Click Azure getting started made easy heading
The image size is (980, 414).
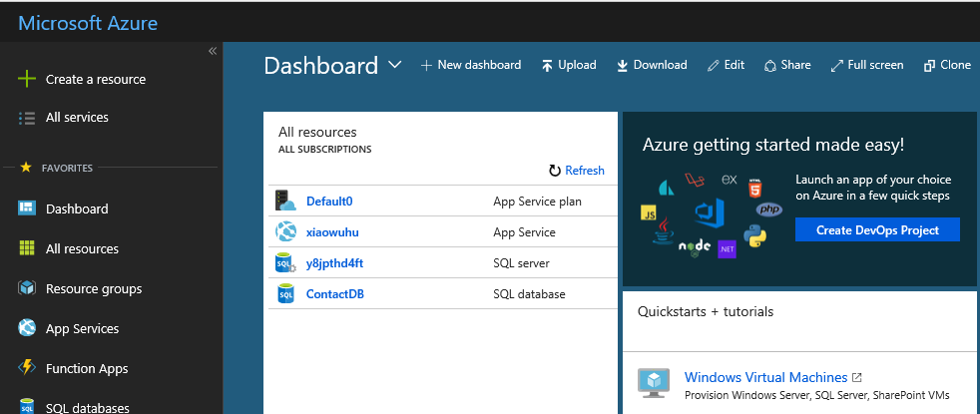(x=773, y=146)
